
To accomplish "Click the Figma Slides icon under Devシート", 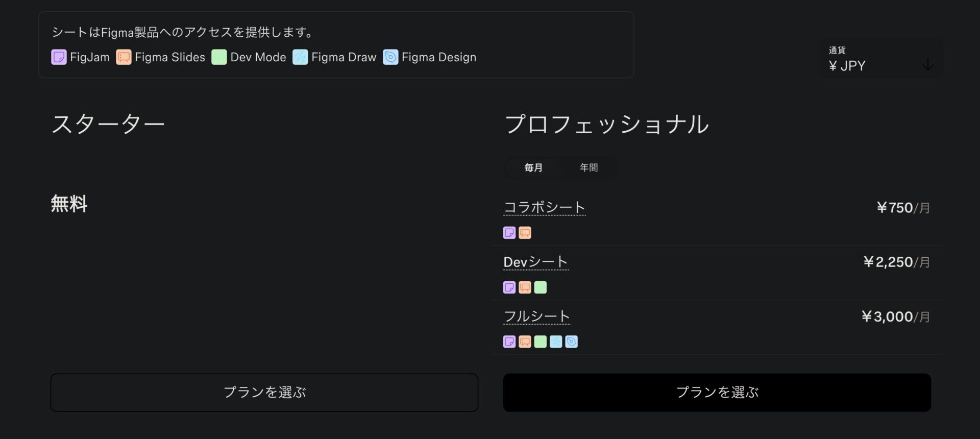I will click(x=525, y=287).
